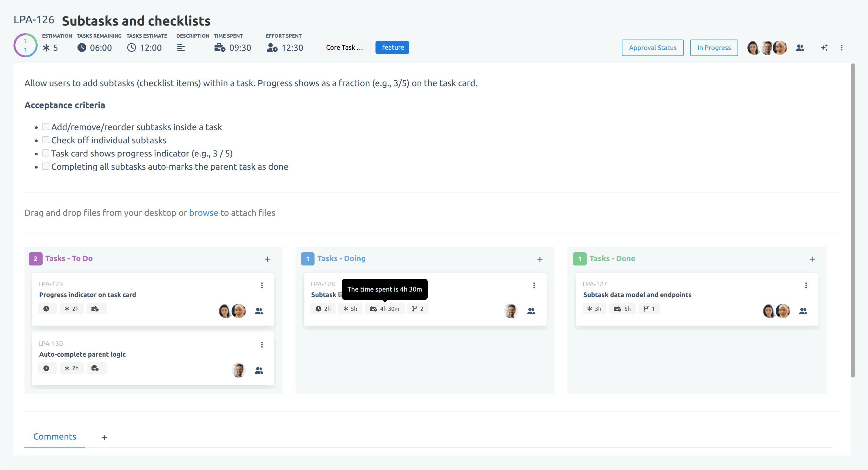The height and width of the screenshot is (470, 868).
Task: Click the AI sparkle icon in the header
Action: click(x=824, y=48)
